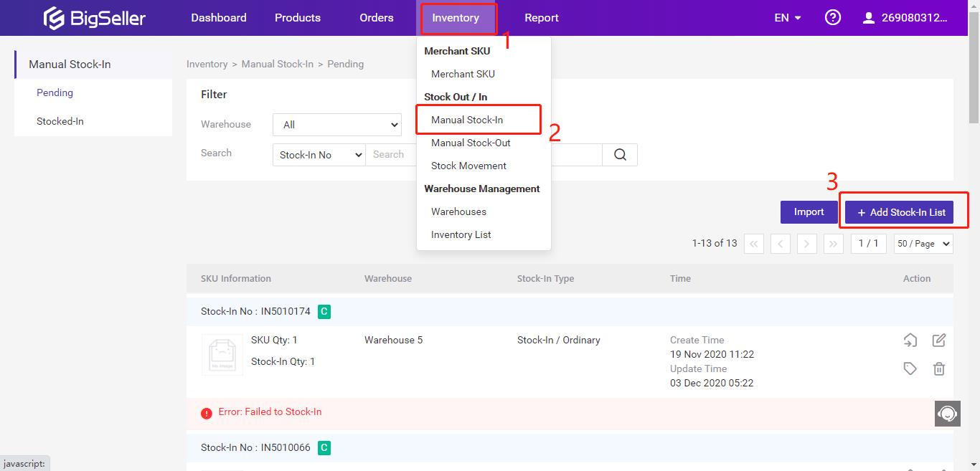Open the Stock-In No search type dropdown
980x471 pixels.
tap(319, 155)
